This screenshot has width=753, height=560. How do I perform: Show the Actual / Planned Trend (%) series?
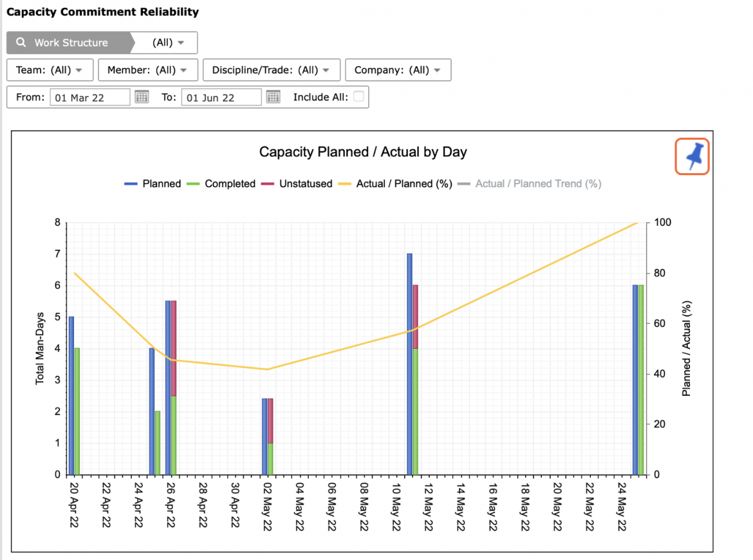pyautogui.click(x=529, y=184)
